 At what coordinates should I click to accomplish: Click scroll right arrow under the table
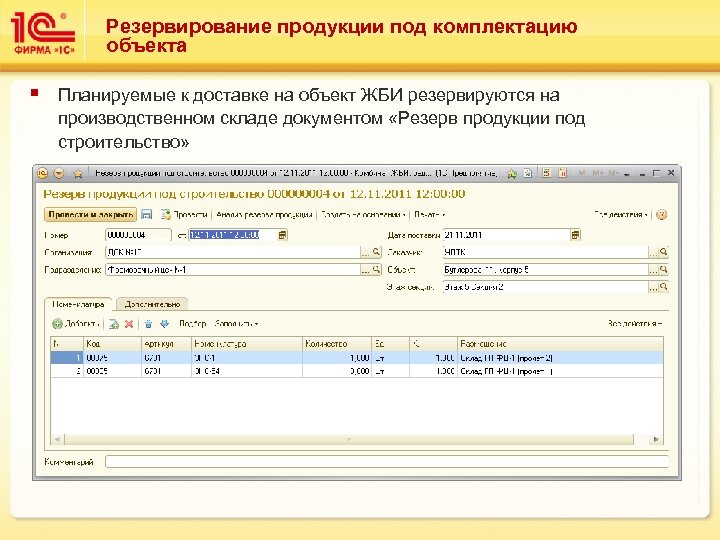click(656, 439)
